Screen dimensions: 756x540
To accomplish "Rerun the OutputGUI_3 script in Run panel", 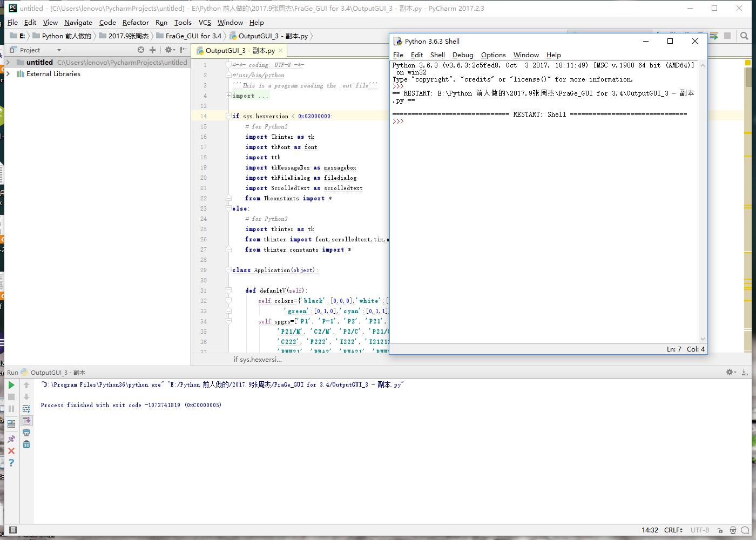I will coord(11,385).
